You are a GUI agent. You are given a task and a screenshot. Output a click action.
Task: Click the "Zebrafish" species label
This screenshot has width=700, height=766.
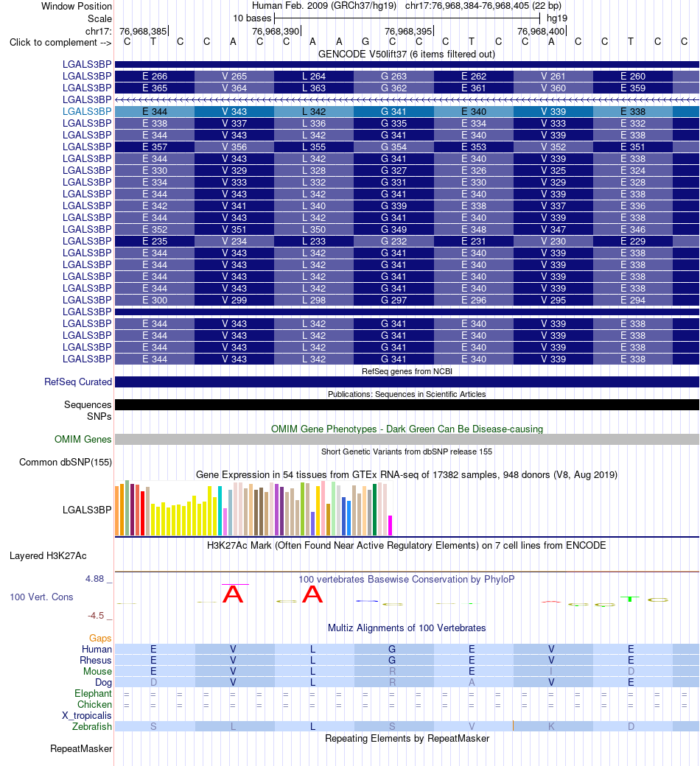[x=92, y=727]
